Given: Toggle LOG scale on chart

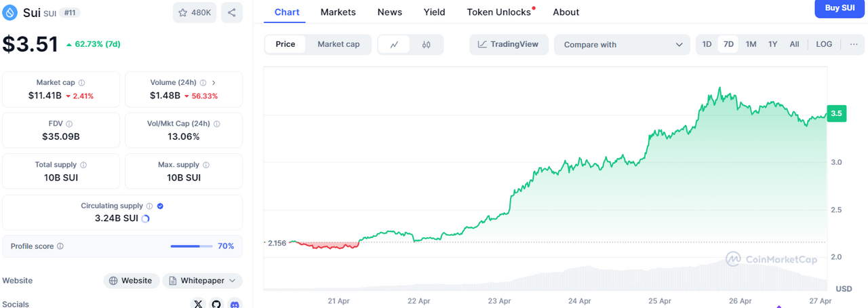Looking at the screenshot, I should [824, 44].
